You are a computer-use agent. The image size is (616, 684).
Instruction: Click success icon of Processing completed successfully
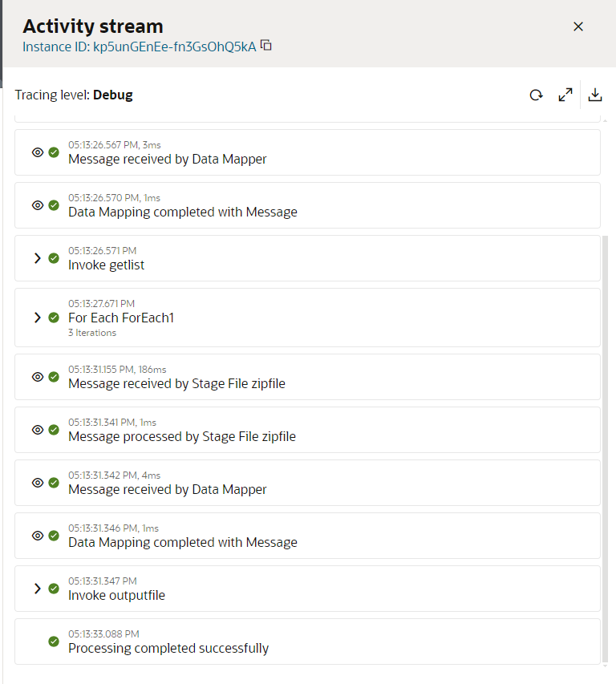tap(54, 642)
